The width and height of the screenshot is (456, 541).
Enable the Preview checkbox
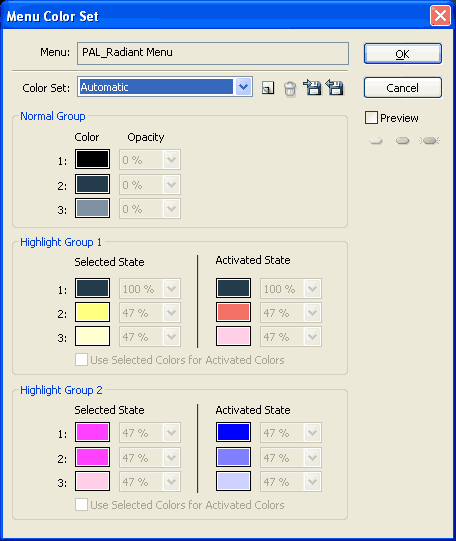pos(371,118)
